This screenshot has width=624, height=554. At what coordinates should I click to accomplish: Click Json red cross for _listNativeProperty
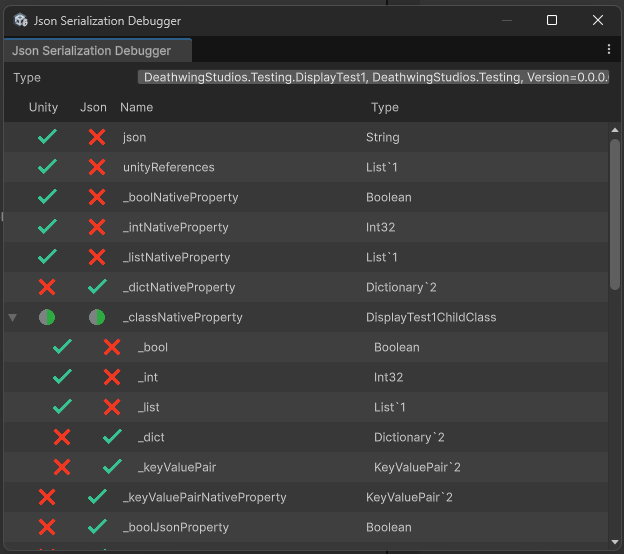click(97, 257)
